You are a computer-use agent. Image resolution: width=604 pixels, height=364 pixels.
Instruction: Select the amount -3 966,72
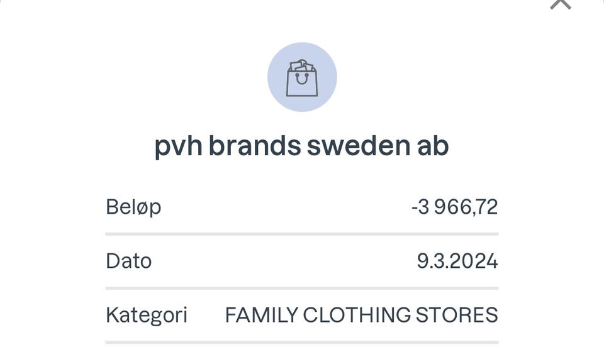(454, 206)
